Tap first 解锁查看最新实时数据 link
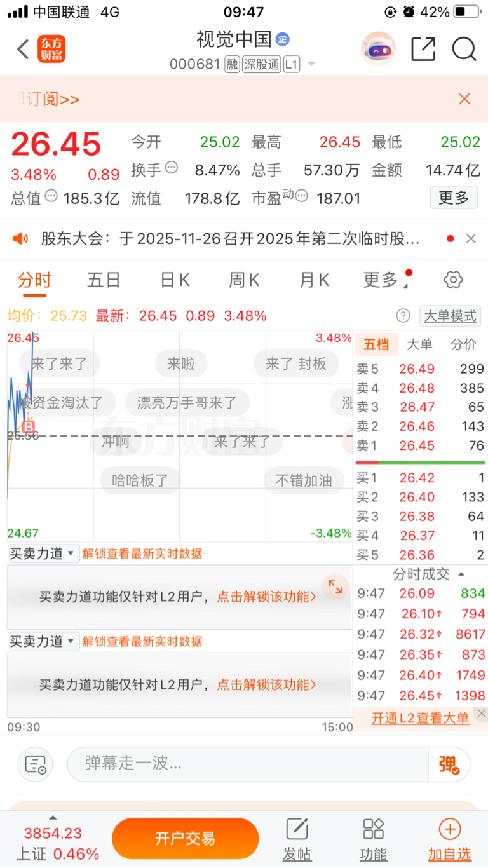Screen dimensions: 488x868 (142, 553)
